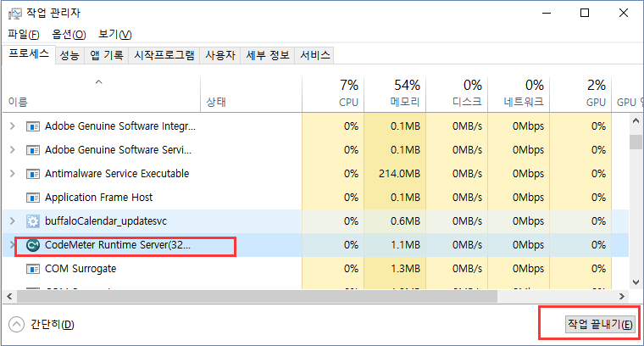Screen dimensions: 644x346
Task: Expand Adobe Genuine Software Integr... row
Action: coord(13,126)
